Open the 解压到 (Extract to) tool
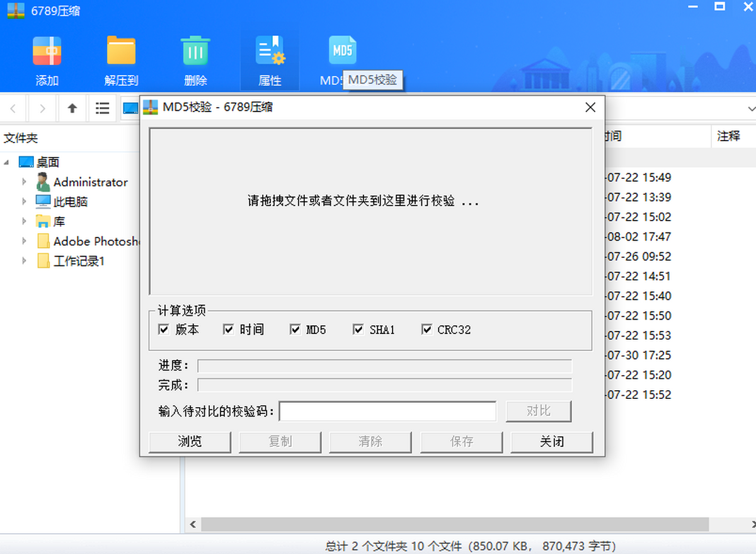Image resolution: width=756 pixels, height=554 pixels. click(121, 52)
